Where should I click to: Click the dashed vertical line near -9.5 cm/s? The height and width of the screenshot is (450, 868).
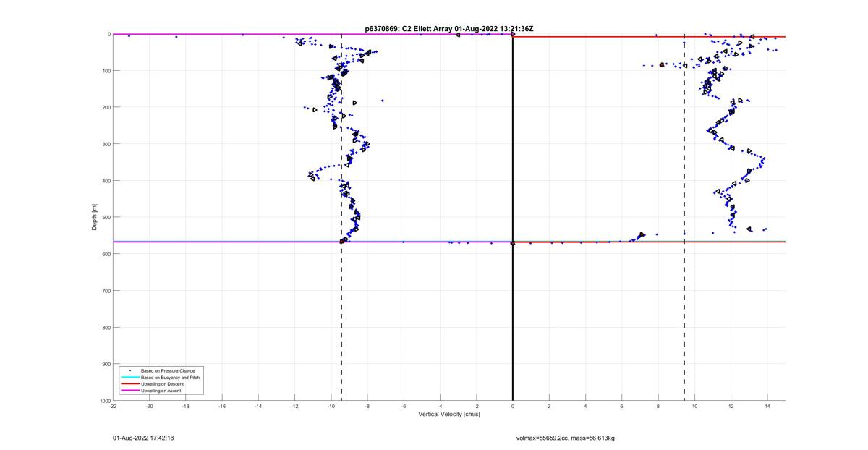tap(341, 217)
